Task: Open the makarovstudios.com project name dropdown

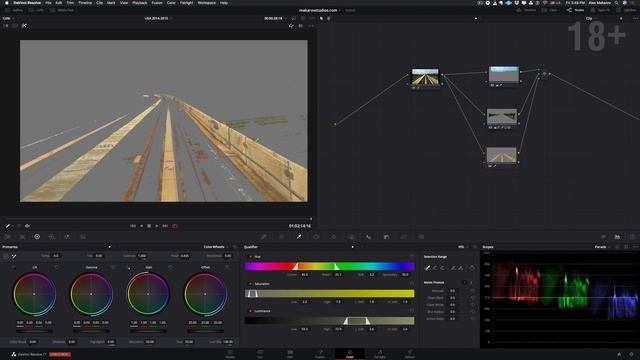Action: coord(320,10)
